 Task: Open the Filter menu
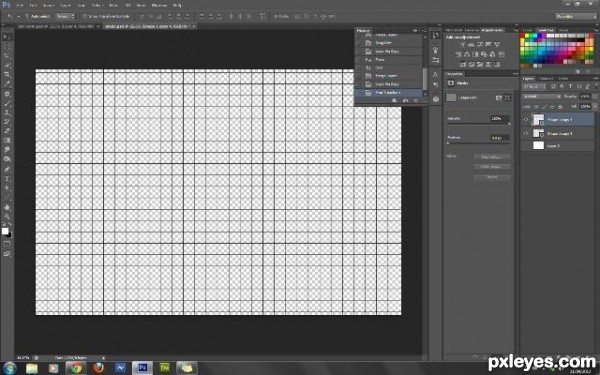(x=113, y=5)
